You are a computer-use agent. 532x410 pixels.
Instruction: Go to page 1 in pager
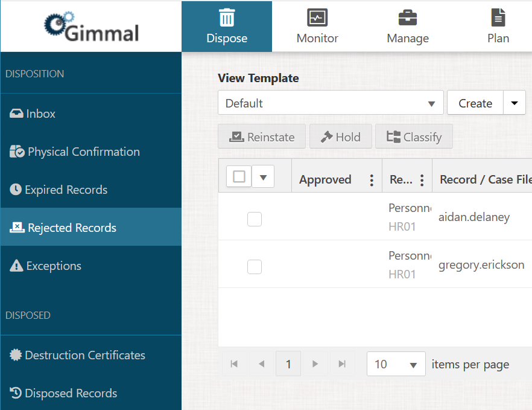click(288, 364)
